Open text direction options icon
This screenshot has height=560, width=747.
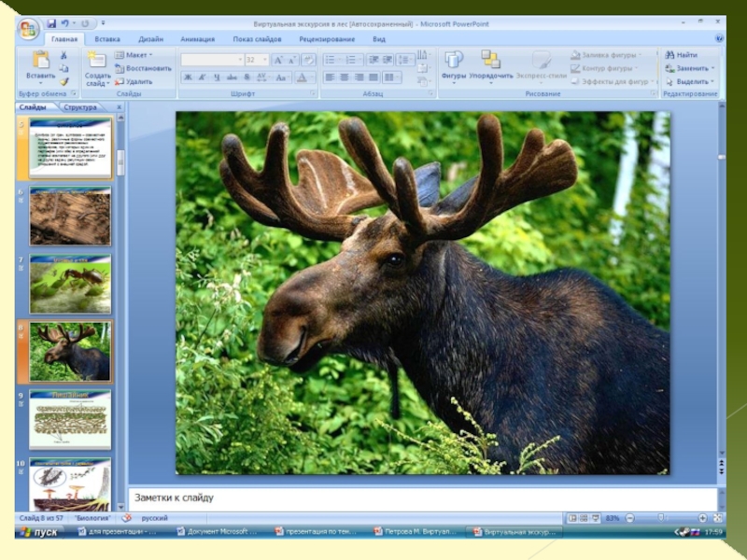click(x=423, y=55)
